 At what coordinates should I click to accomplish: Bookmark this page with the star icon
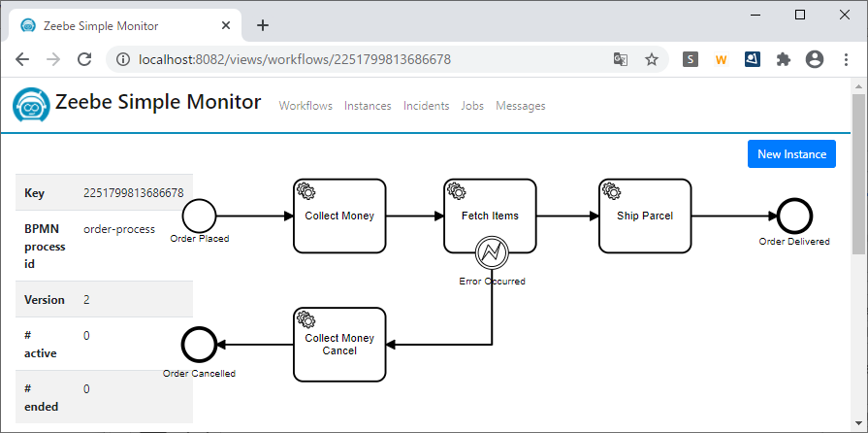(652, 59)
